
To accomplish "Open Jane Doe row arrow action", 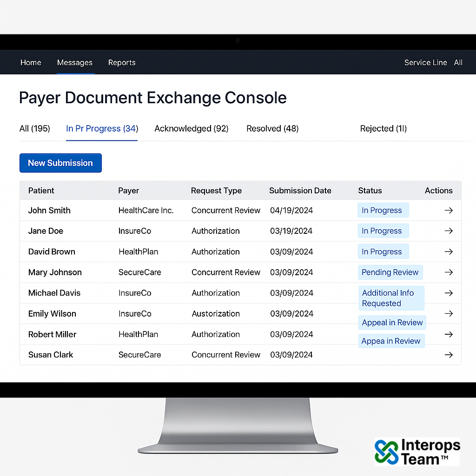I will tap(449, 231).
